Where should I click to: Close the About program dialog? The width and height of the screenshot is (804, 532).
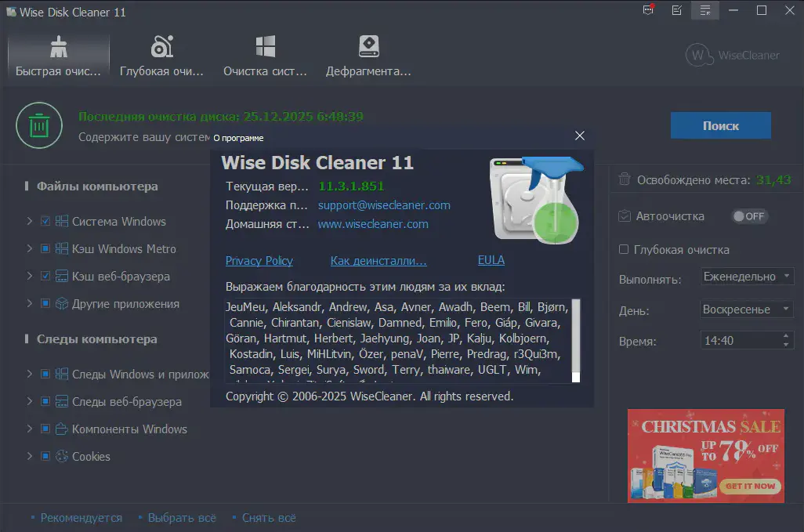[x=580, y=136]
